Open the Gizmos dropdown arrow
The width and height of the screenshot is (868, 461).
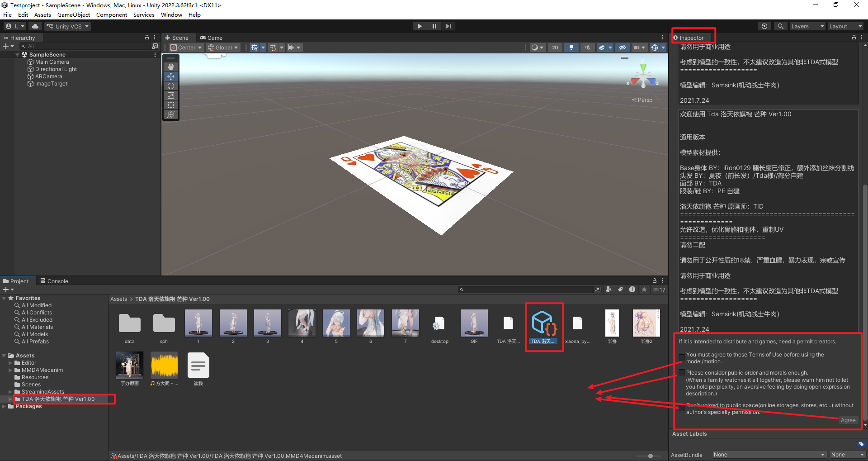pos(663,48)
